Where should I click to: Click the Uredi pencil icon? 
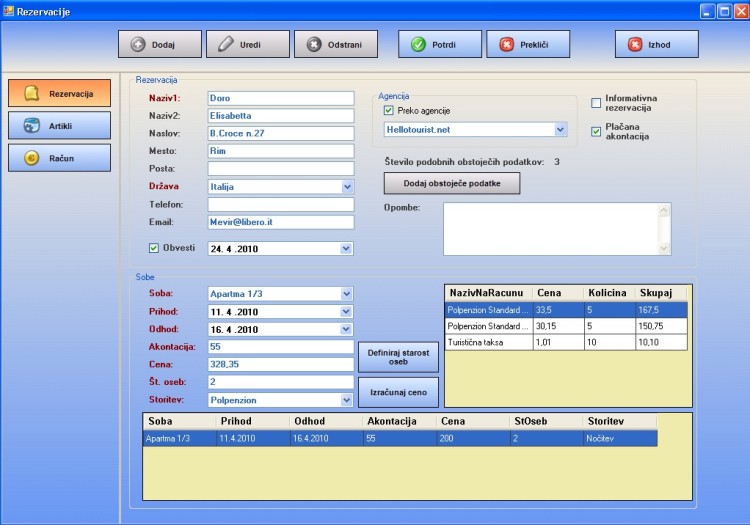coord(226,45)
